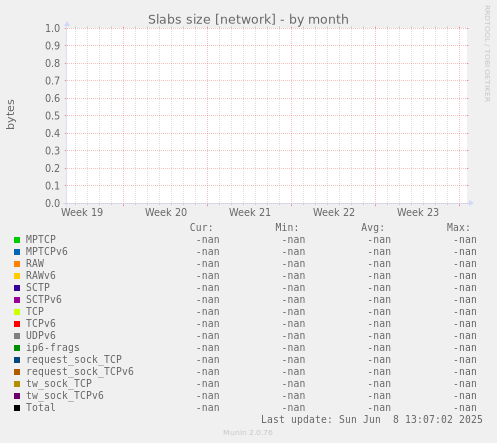Select the request_sock_TCPv6 legend label
This screenshot has height=443, width=497.
tap(80, 371)
